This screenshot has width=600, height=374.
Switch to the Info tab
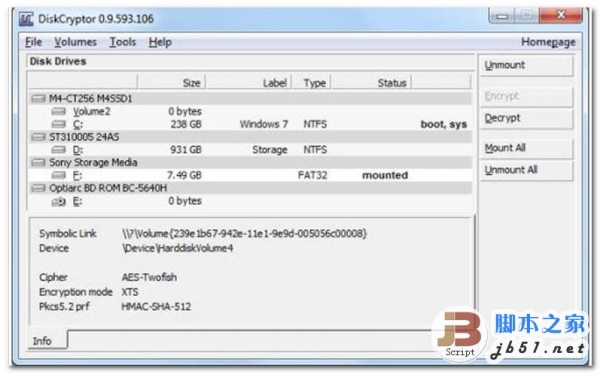pyautogui.click(x=47, y=340)
